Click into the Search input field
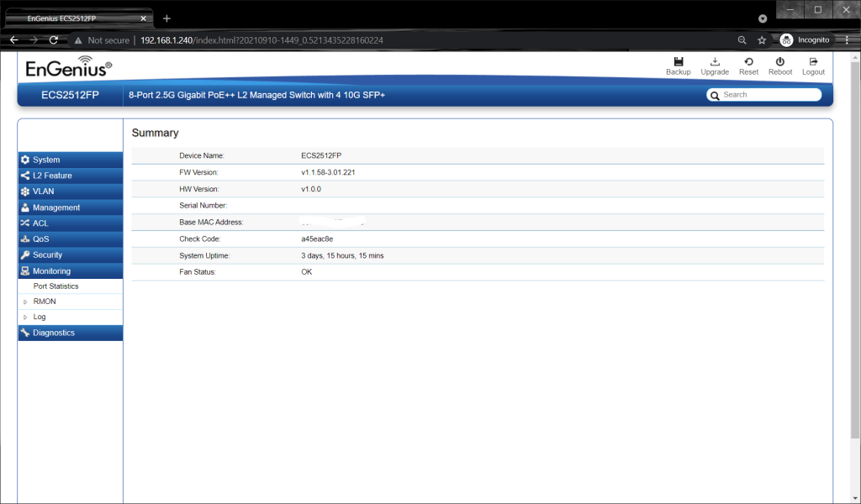861x504 pixels. (763, 95)
